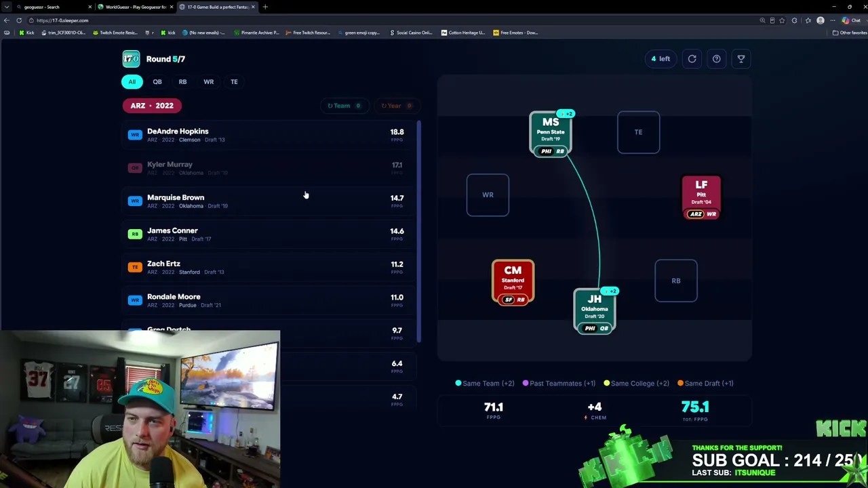
Task: Open the reader view icon
Action: pyautogui.click(x=772, y=20)
